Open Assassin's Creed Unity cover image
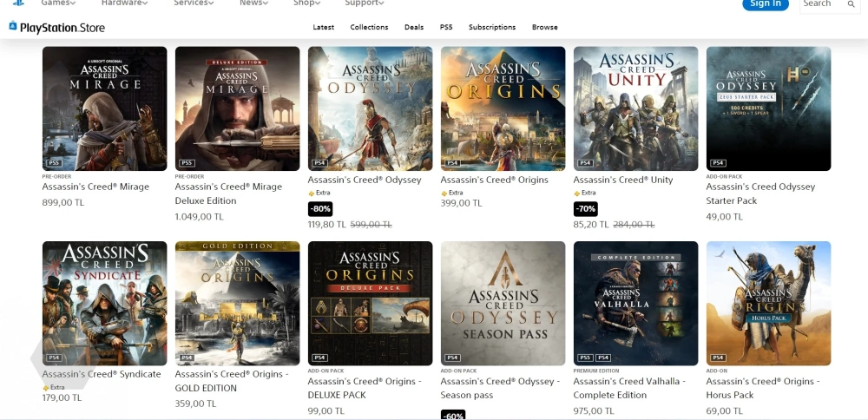868x420 pixels. 635,108
